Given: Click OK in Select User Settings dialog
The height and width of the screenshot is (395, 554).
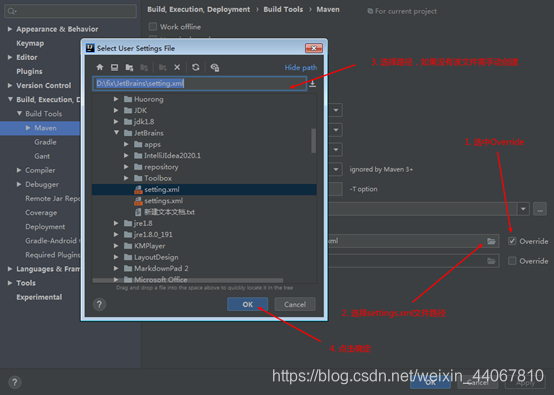Looking at the screenshot, I should (x=247, y=304).
